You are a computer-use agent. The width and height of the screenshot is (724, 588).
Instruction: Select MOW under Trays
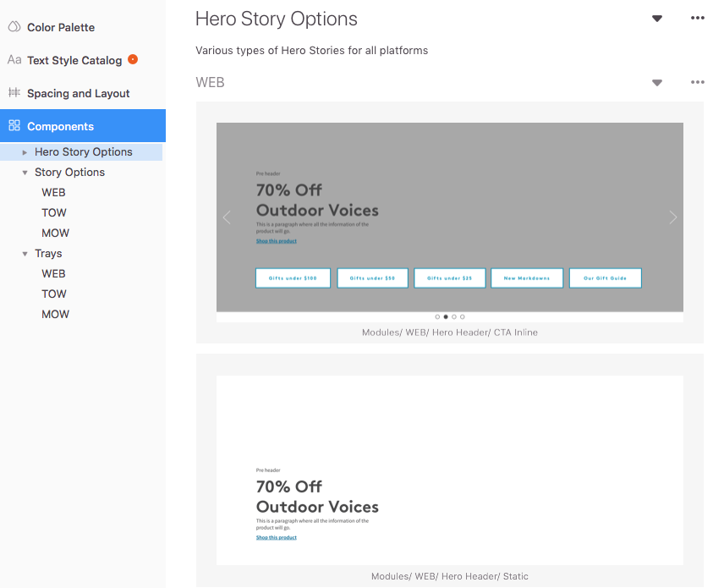(x=56, y=314)
